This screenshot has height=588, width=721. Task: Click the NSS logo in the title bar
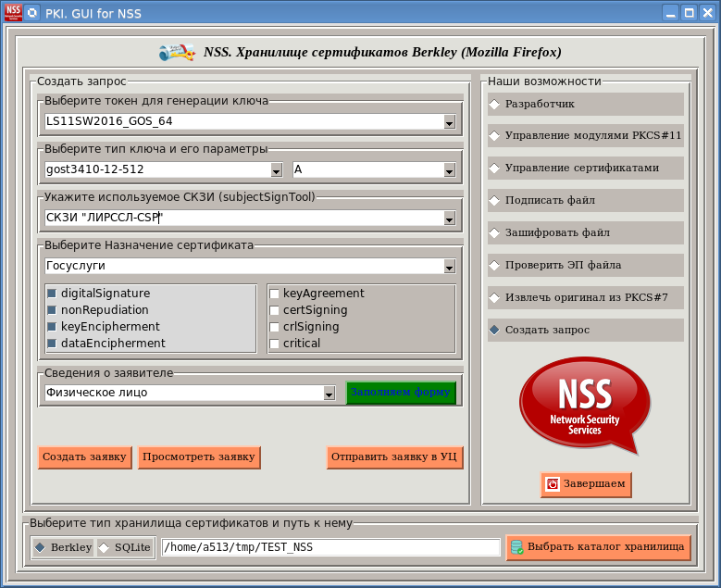[13, 13]
